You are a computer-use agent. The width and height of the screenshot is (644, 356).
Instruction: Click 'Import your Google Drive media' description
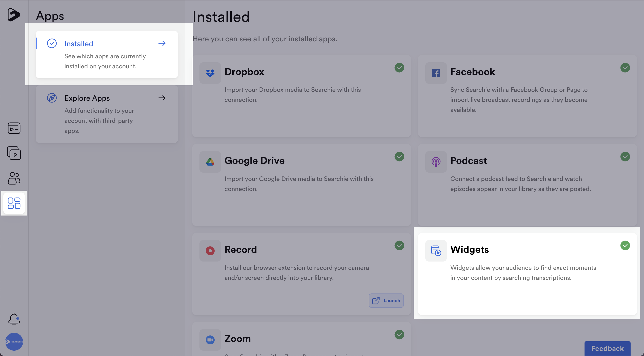[x=299, y=184]
